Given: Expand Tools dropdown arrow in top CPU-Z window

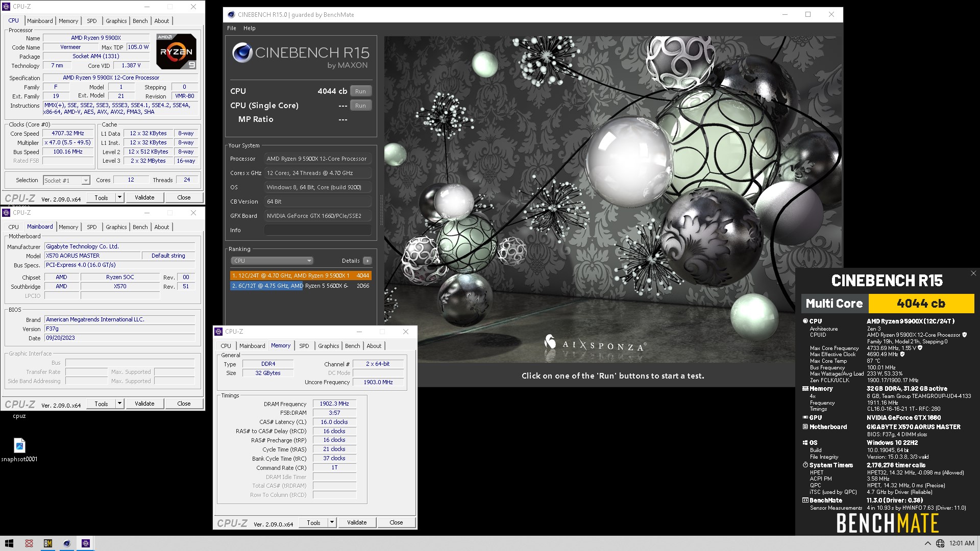Looking at the screenshot, I should (119, 197).
